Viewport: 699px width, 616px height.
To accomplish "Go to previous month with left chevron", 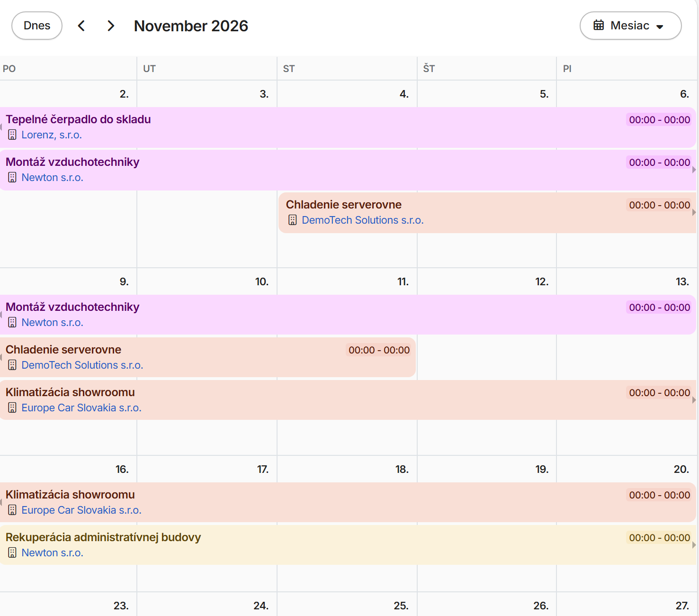I will 81,26.
